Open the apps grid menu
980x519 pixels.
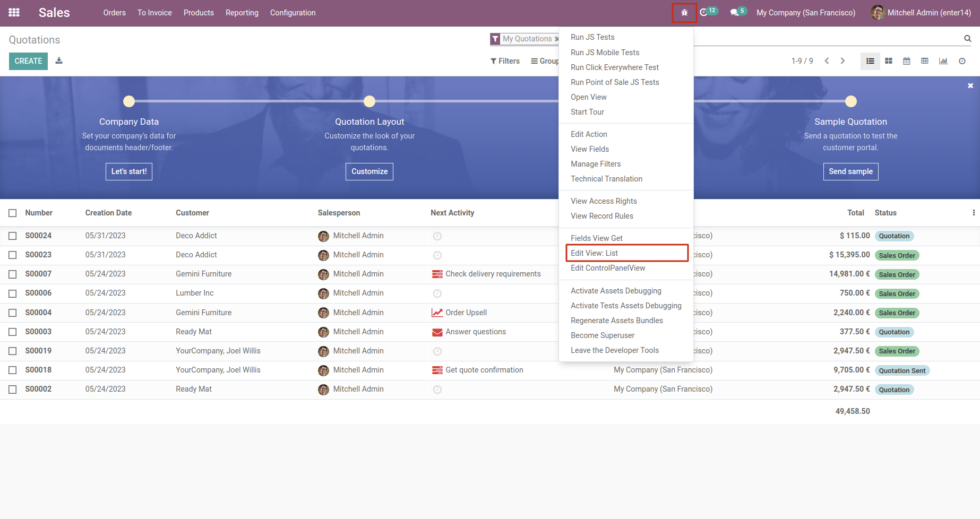(x=14, y=13)
